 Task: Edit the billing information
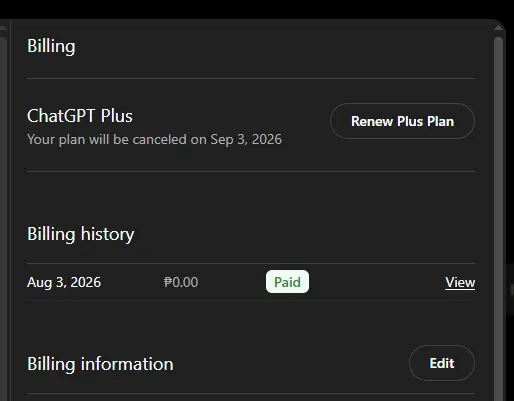[x=442, y=363]
